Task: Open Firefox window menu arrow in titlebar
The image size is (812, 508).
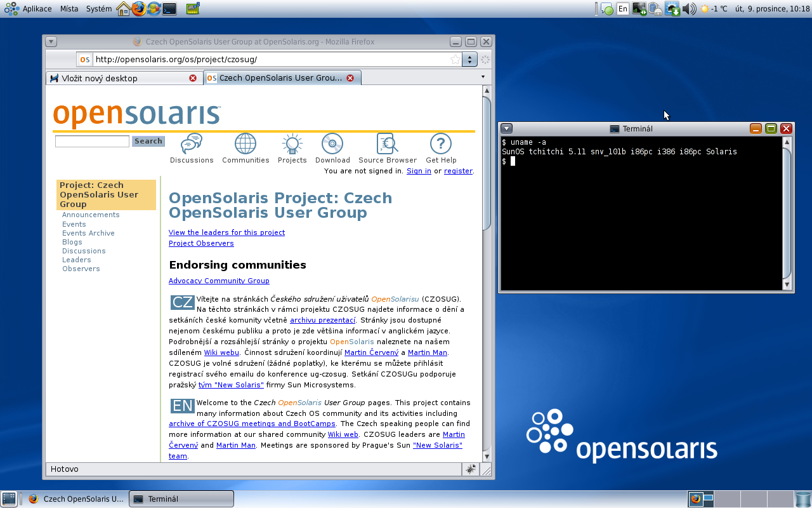Action: point(51,42)
